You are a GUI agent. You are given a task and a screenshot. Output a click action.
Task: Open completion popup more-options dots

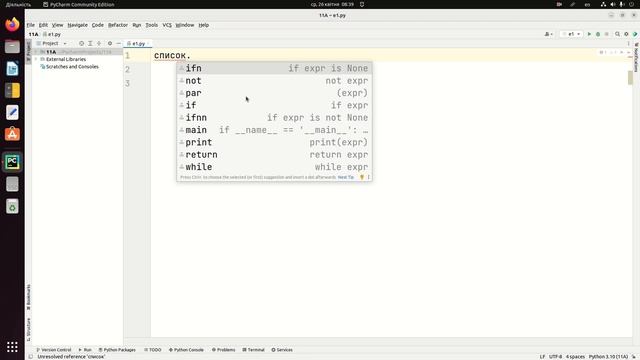coord(369,177)
